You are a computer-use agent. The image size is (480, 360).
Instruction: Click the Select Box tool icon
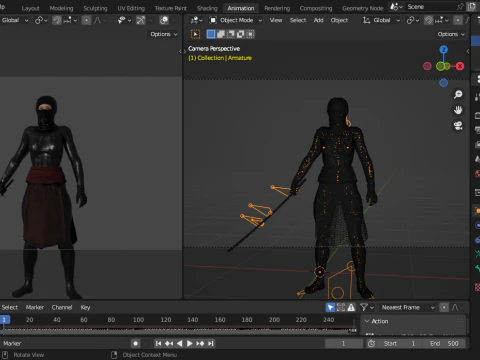195,34
